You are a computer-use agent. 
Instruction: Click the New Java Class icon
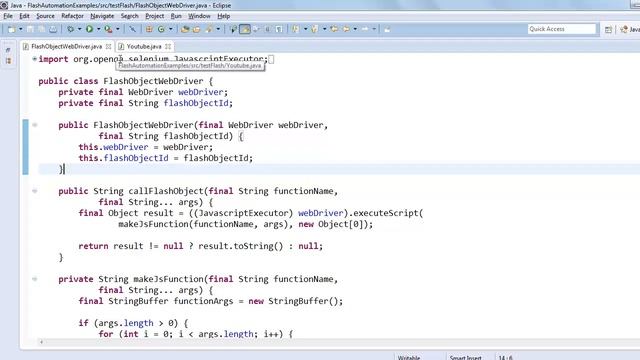coord(161,29)
